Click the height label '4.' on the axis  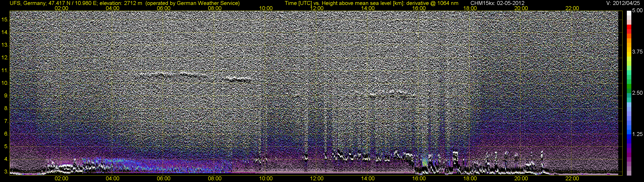6,159
